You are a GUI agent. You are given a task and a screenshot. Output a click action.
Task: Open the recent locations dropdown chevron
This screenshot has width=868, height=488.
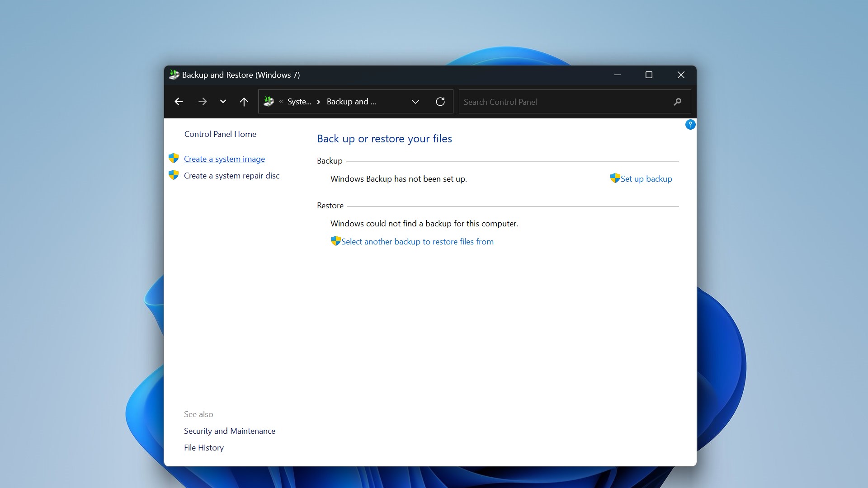(x=223, y=102)
